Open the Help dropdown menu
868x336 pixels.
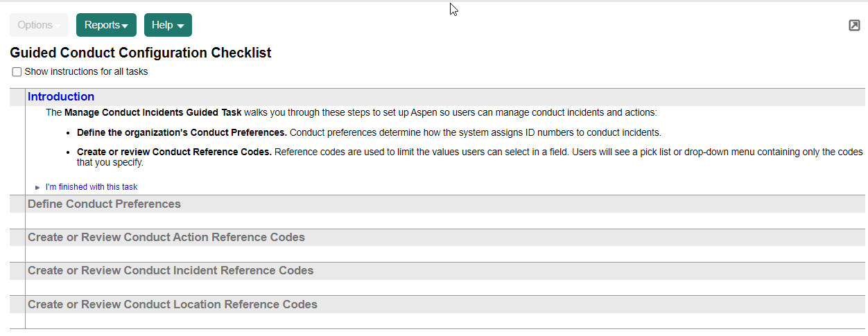(167, 25)
